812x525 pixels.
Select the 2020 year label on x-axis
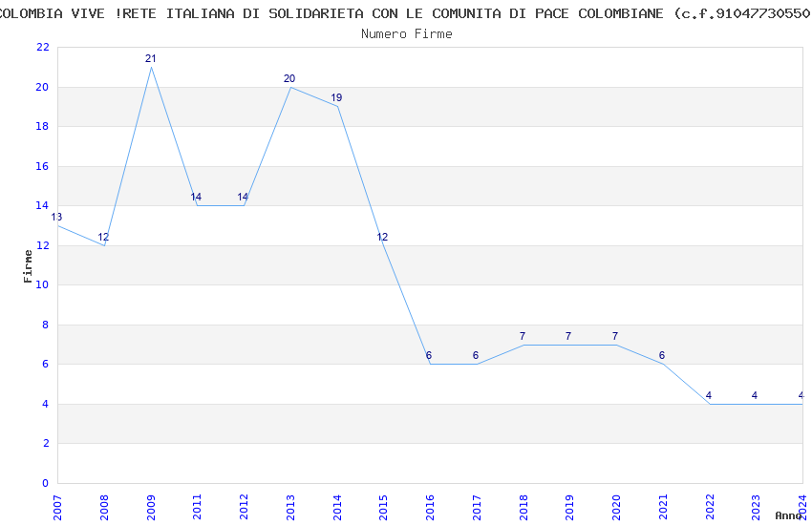pos(616,507)
